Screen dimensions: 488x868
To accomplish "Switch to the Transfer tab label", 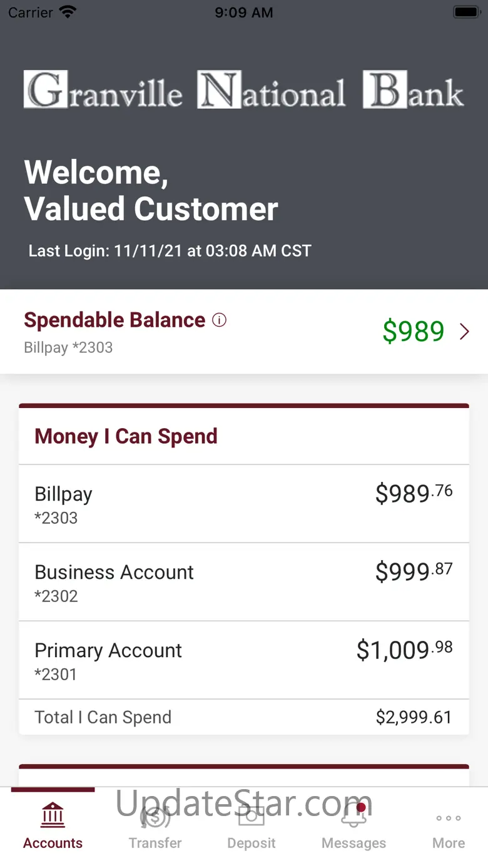I will (x=155, y=843).
